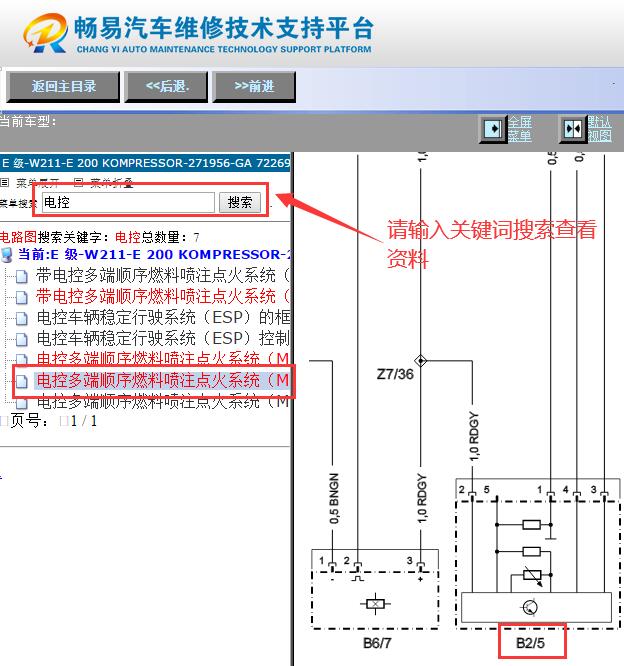624x666 pixels.
Task: Click the 菜单展开 expand-all icon
Action: pos(5,183)
